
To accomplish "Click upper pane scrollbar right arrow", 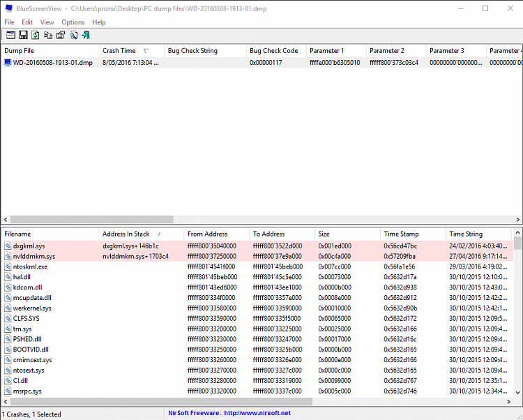I will pos(517,219).
